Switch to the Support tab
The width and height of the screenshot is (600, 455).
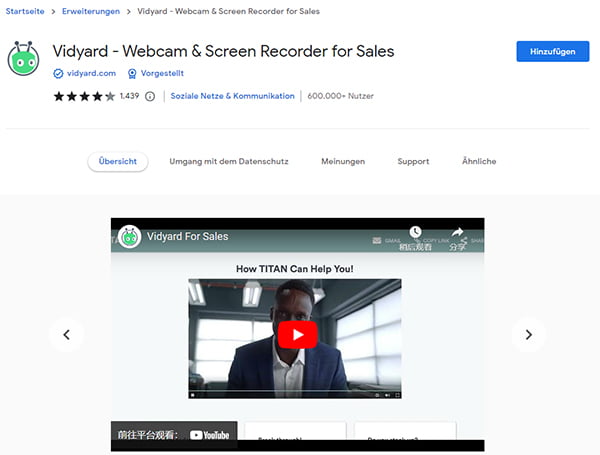[x=413, y=161]
